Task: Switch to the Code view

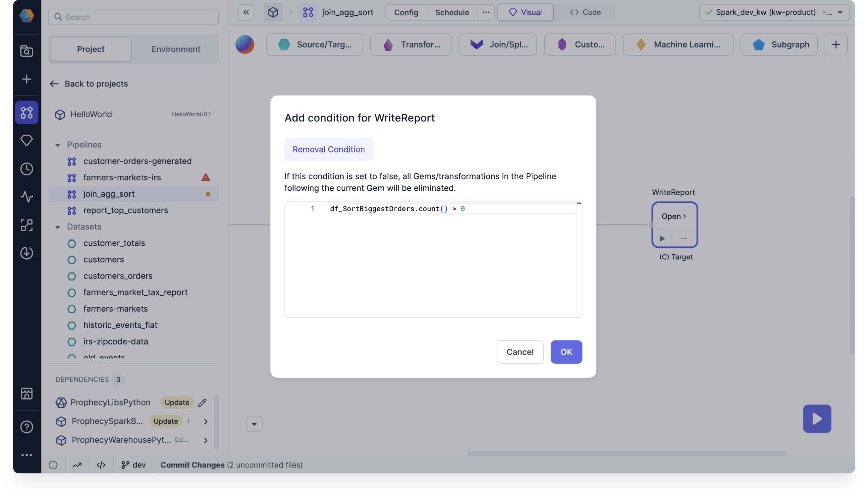Action: 585,12
